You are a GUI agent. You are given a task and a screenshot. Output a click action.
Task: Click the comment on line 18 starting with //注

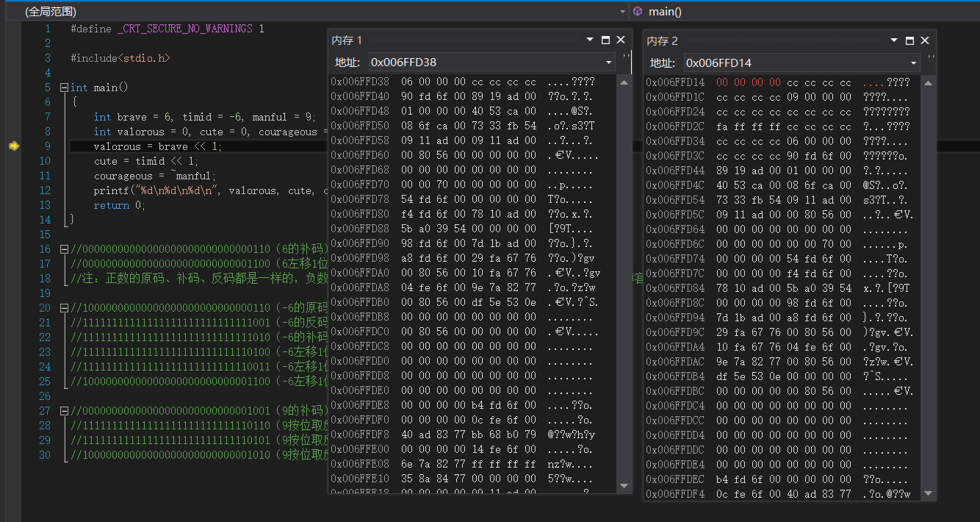pyautogui.click(x=198, y=279)
